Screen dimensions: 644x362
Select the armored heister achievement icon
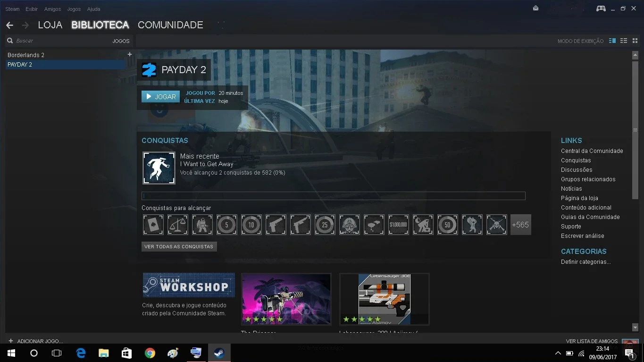pyautogui.click(x=202, y=225)
